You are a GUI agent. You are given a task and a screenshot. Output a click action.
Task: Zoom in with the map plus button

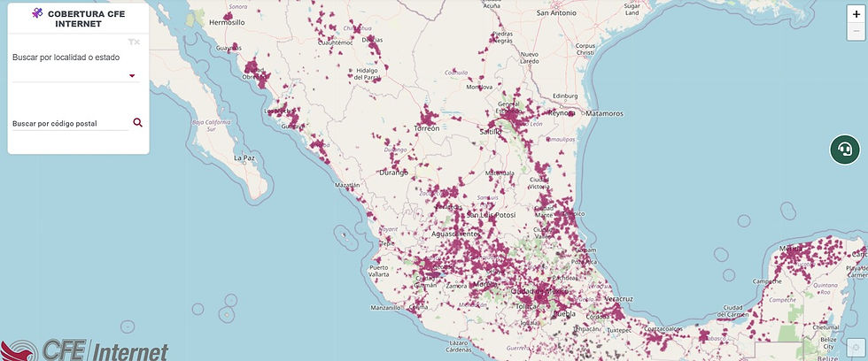[856, 14]
